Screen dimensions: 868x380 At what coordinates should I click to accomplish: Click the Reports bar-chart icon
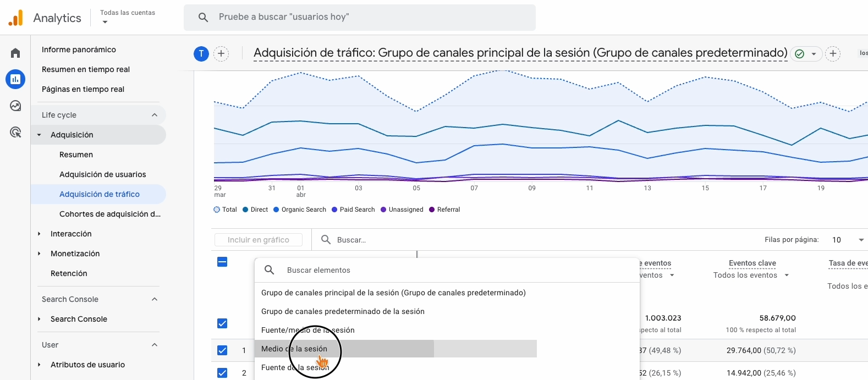pos(15,79)
